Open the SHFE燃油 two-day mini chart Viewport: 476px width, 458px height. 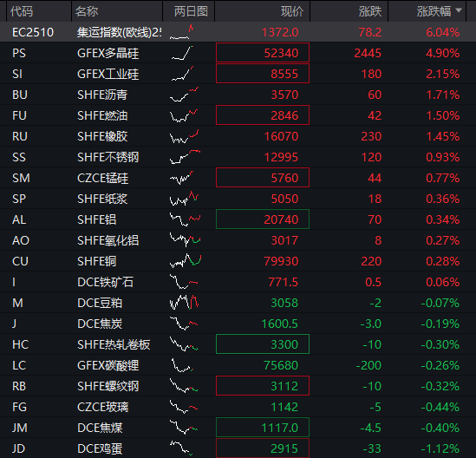coord(184,115)
